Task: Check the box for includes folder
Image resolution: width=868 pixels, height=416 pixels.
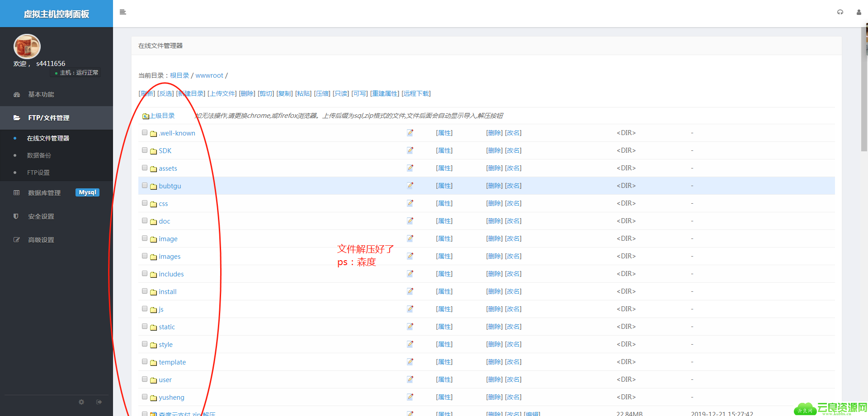Action: point(145,273)
